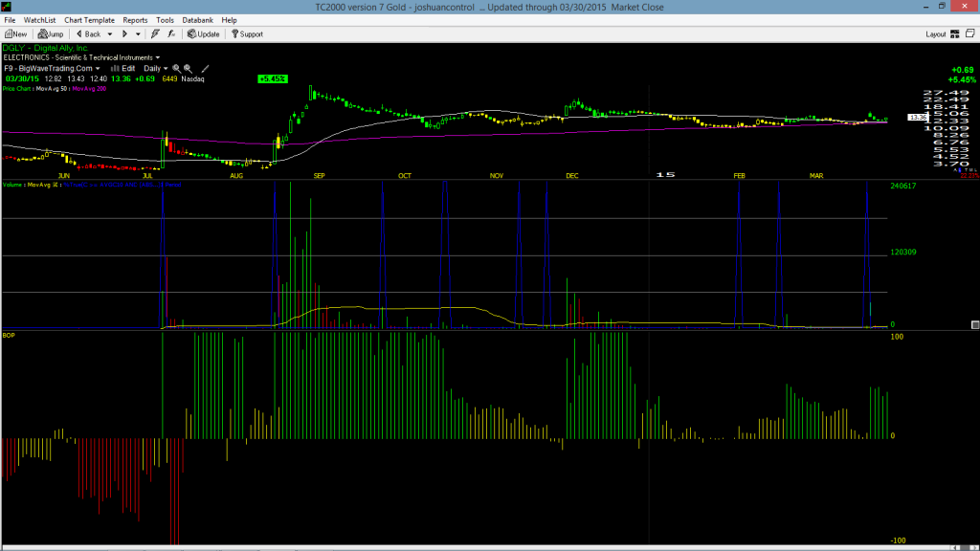Click the 13.36 current price marker
This screenshot has width=980, height=551.
pos(918,118)
